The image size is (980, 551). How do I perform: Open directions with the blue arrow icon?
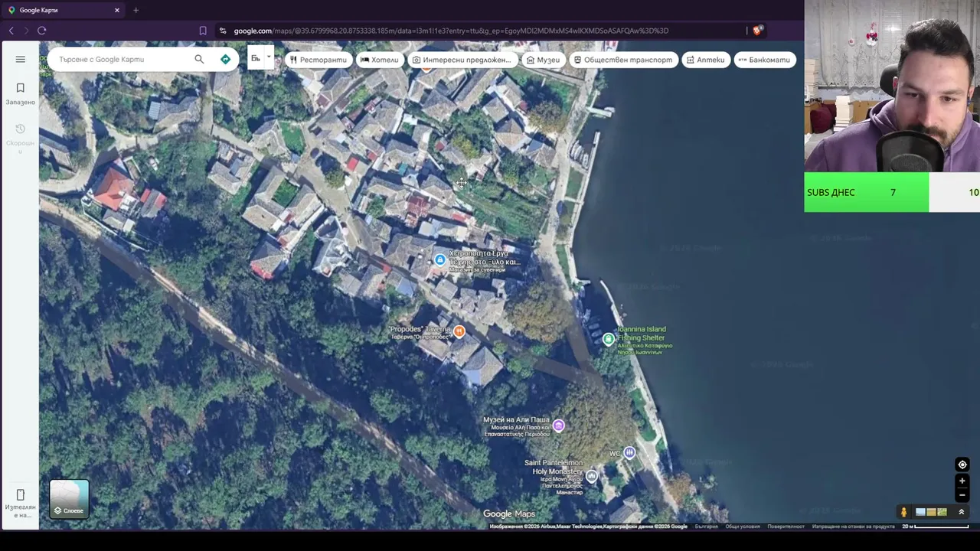(225, 59)
